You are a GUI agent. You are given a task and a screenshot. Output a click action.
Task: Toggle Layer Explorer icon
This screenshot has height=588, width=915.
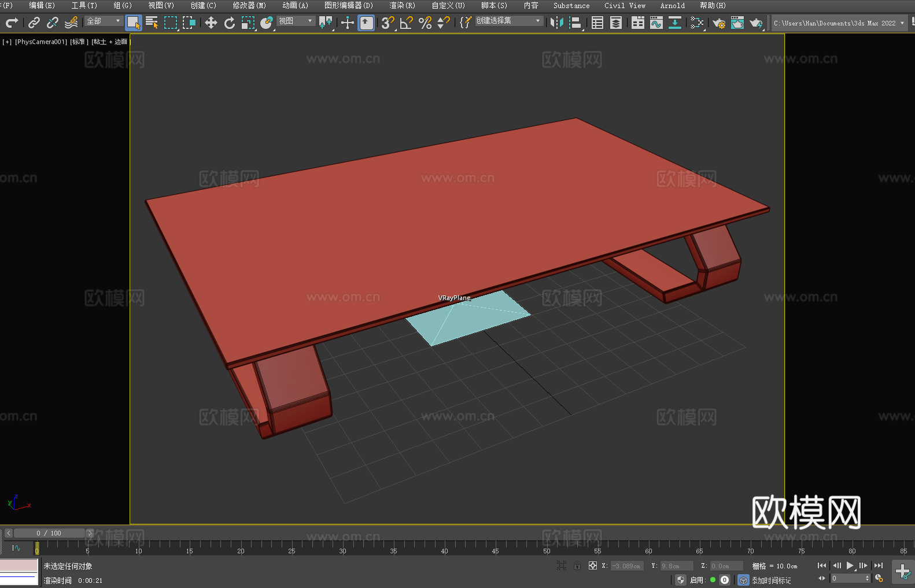click(x=616, y=23)
